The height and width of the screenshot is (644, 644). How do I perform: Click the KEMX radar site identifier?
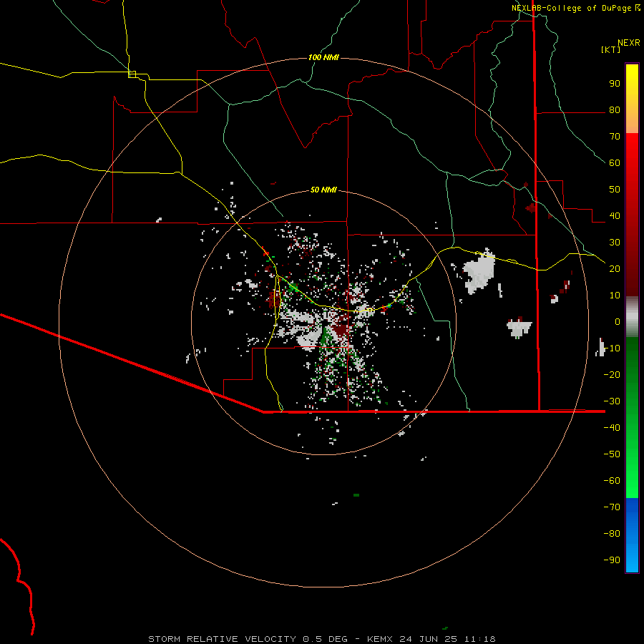(380, 639)
